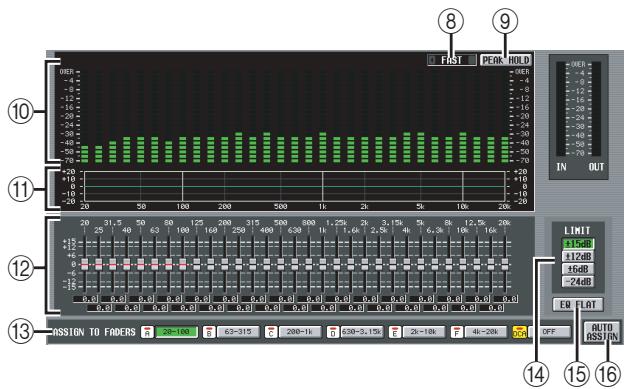
Task: Assign the 4k-20k band range to faders
Action: tap(486, 332)
